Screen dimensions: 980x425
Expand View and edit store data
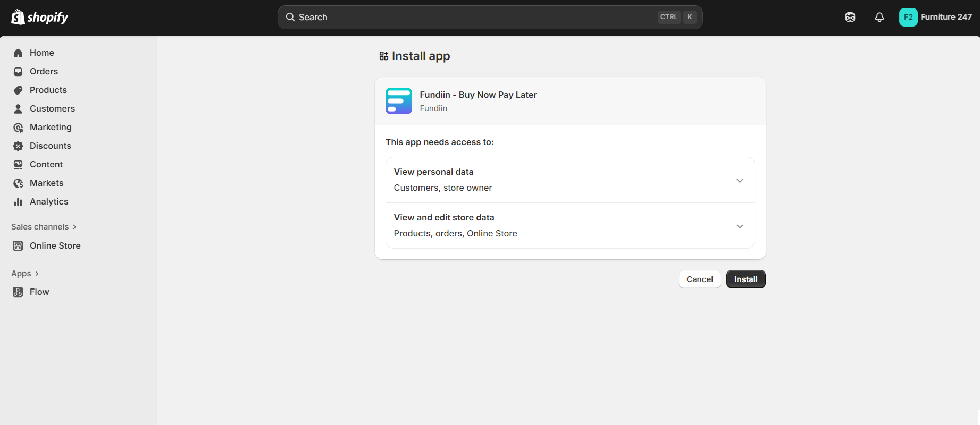[739, 226]
